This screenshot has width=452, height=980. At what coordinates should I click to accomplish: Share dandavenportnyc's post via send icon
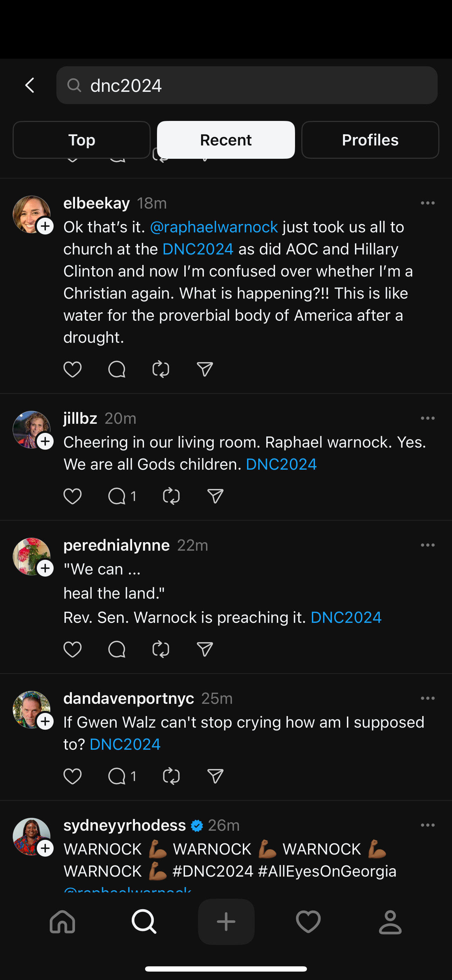tap(215, 776)
